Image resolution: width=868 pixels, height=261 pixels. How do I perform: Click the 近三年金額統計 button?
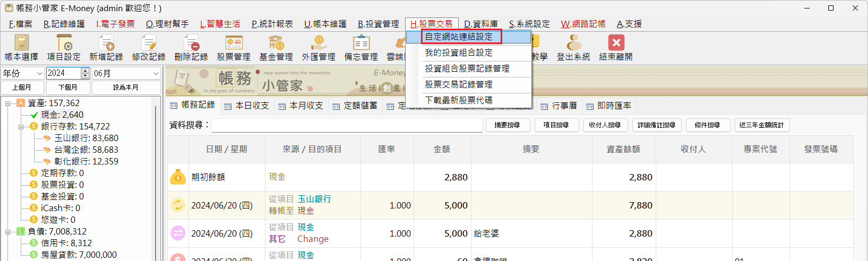761,125
